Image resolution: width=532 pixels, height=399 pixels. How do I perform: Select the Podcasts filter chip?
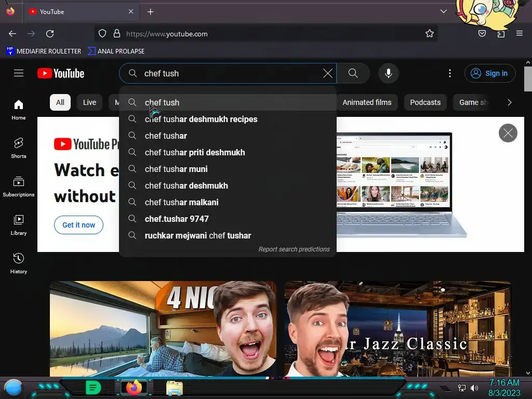point(425,102)
